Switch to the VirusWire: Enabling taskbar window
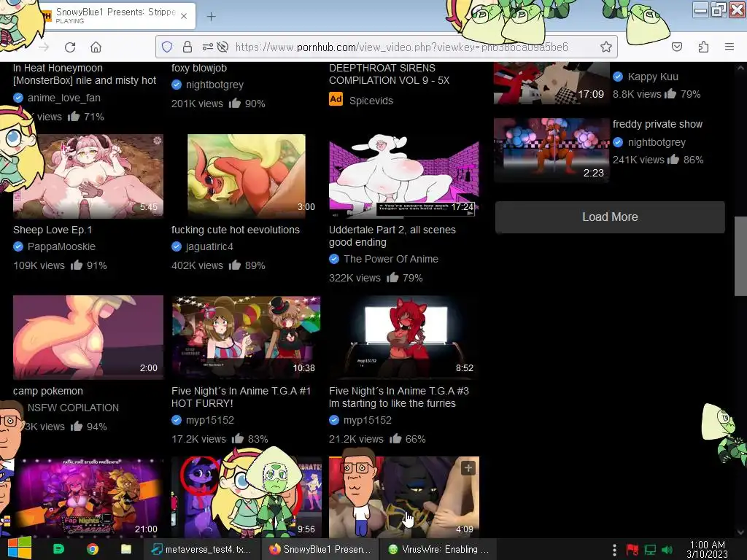 (438, 549)
